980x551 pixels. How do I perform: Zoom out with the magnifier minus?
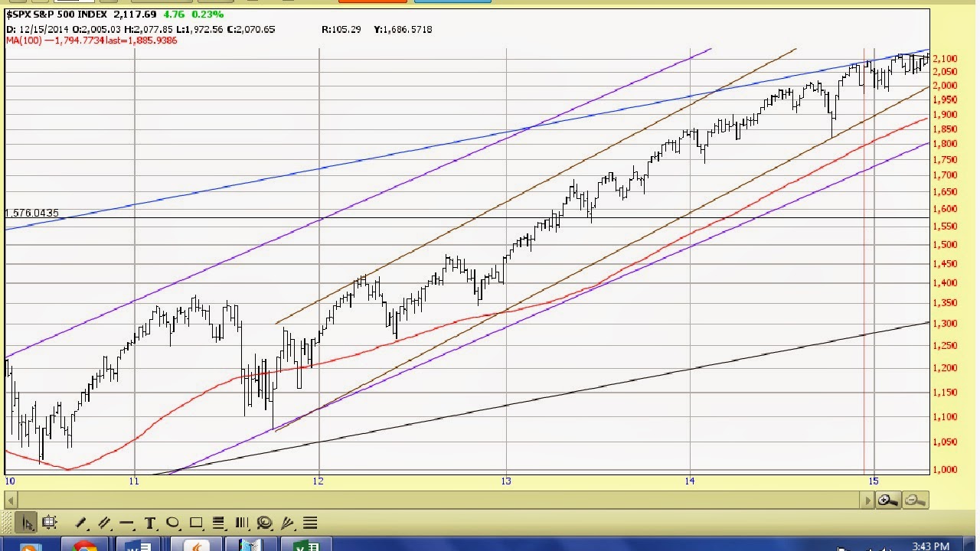(914, 500)
